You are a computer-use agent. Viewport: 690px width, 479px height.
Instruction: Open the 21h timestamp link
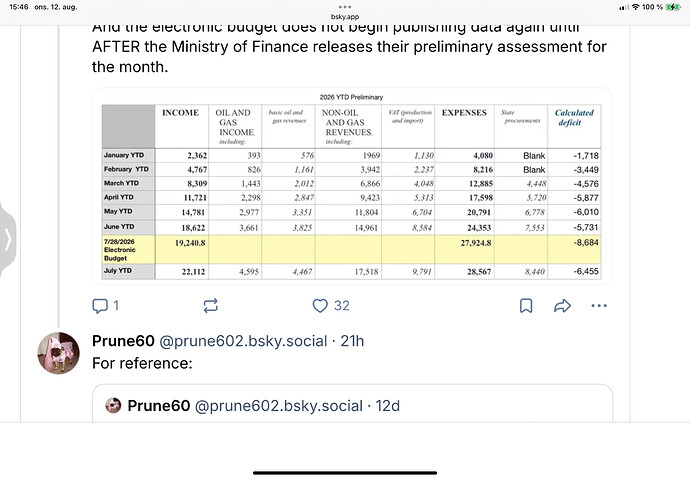pyautogui.click(x=352, y=341)
